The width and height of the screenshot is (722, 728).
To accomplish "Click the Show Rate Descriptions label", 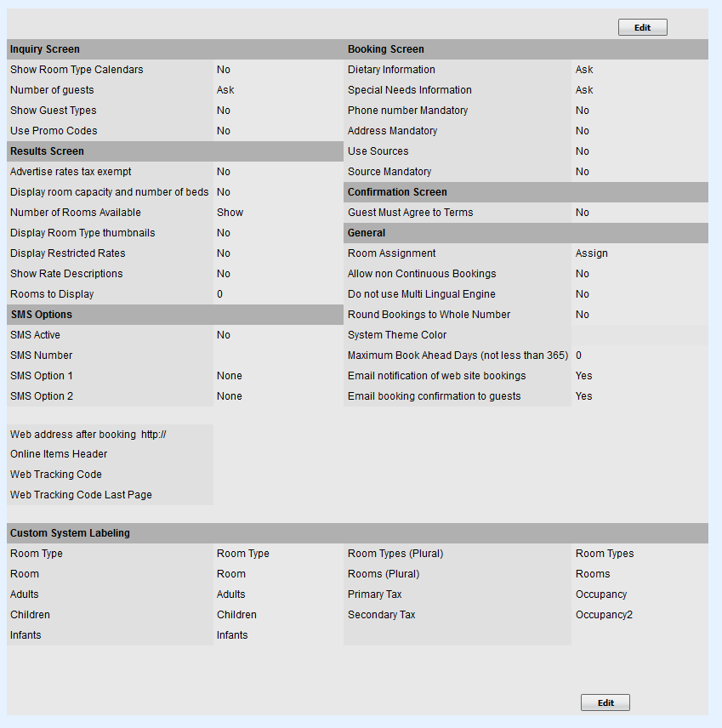I will pos(66,274).
